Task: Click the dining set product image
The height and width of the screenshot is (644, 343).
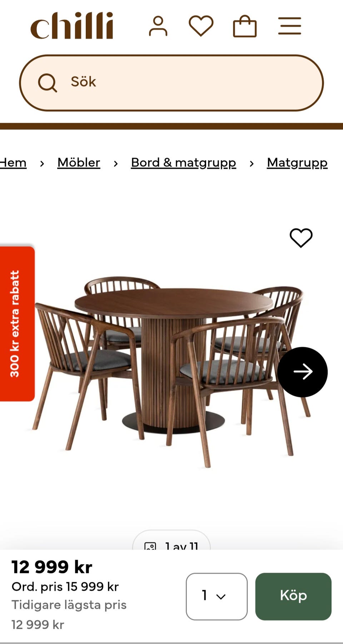Action: pos(171,371)
